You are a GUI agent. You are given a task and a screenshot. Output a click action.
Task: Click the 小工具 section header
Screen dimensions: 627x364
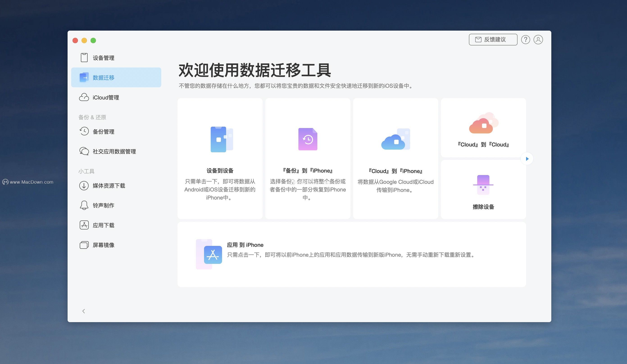pyautogui.click(x=86, y=171)
